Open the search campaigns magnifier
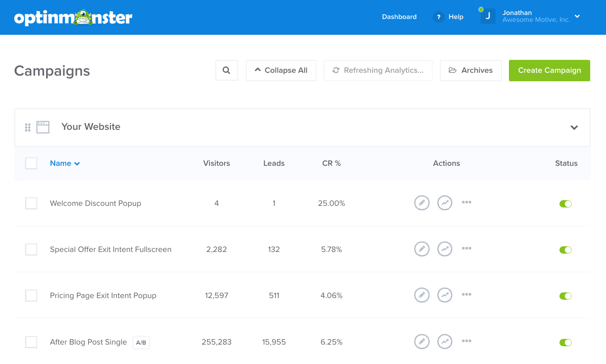The width and height of the screenshot is (606, 364). click(x=227, y=70)
